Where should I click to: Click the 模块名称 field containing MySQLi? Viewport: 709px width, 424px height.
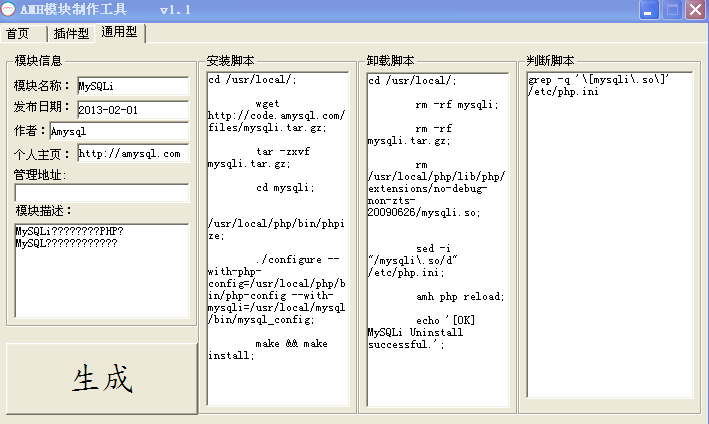[132, 86]
